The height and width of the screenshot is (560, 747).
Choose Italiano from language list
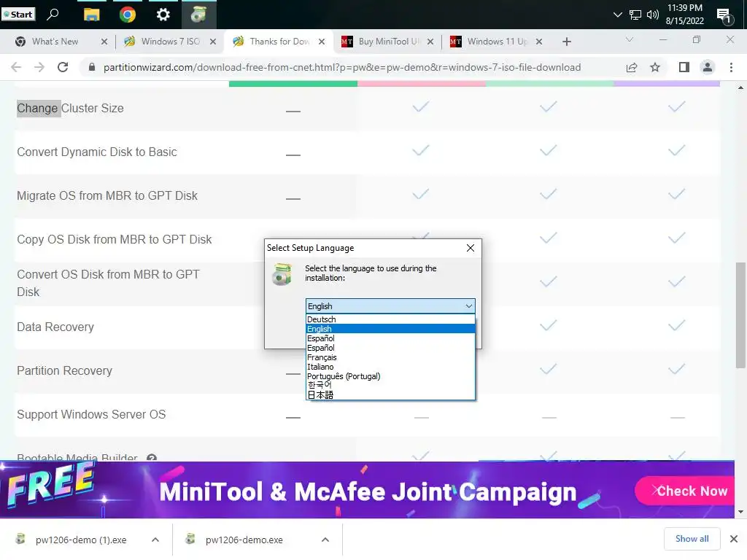(390, 367)
